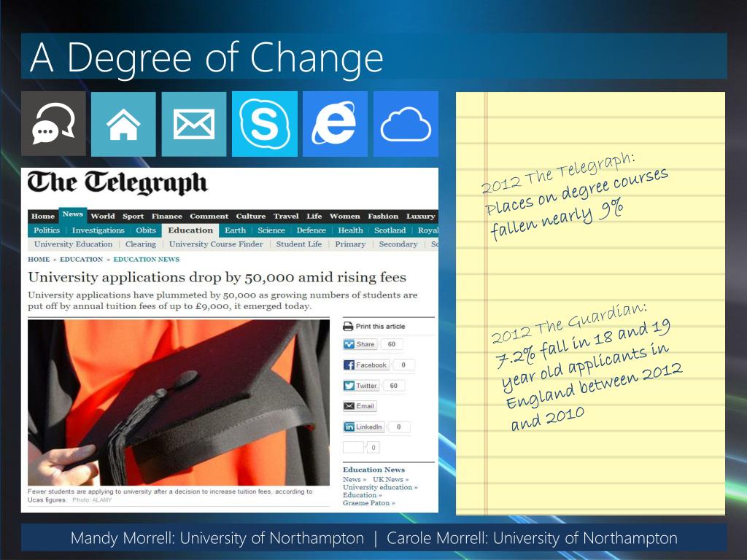Click the Education News sidebar heading
747x560 pixels.
tap(373, 470)
